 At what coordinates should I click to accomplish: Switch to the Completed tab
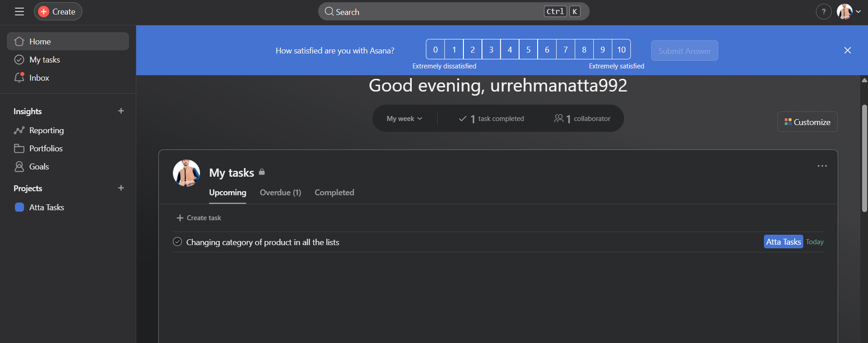tap(334, 193)
